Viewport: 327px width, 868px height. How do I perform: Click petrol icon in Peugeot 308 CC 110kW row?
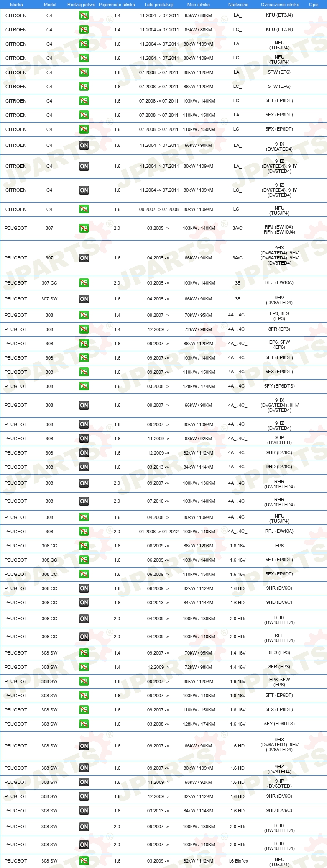tap(84, 575)
